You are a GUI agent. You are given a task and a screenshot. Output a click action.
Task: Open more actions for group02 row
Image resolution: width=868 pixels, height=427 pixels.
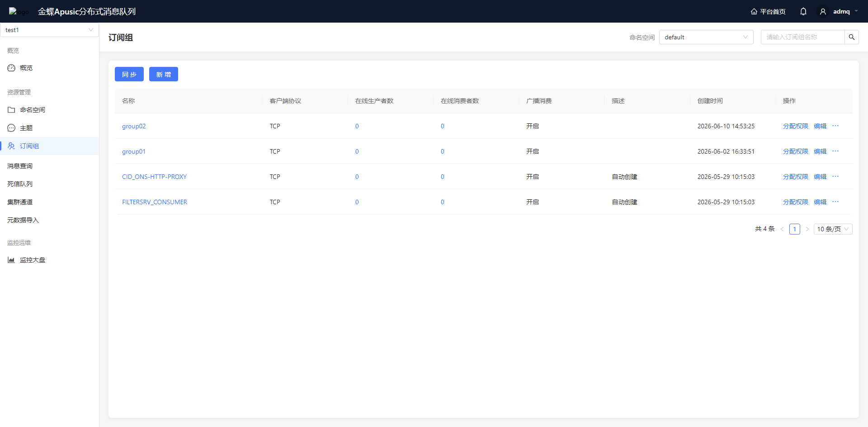point(835,126)
